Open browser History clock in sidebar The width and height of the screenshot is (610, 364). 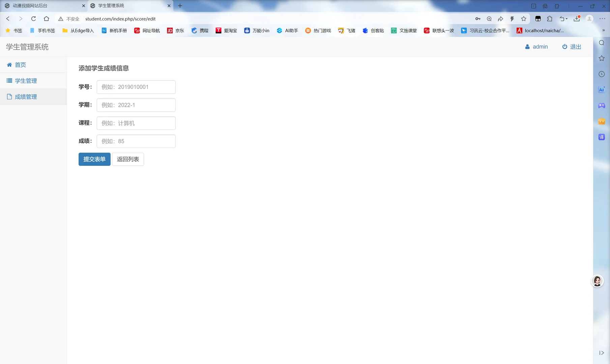click(602, 74)
